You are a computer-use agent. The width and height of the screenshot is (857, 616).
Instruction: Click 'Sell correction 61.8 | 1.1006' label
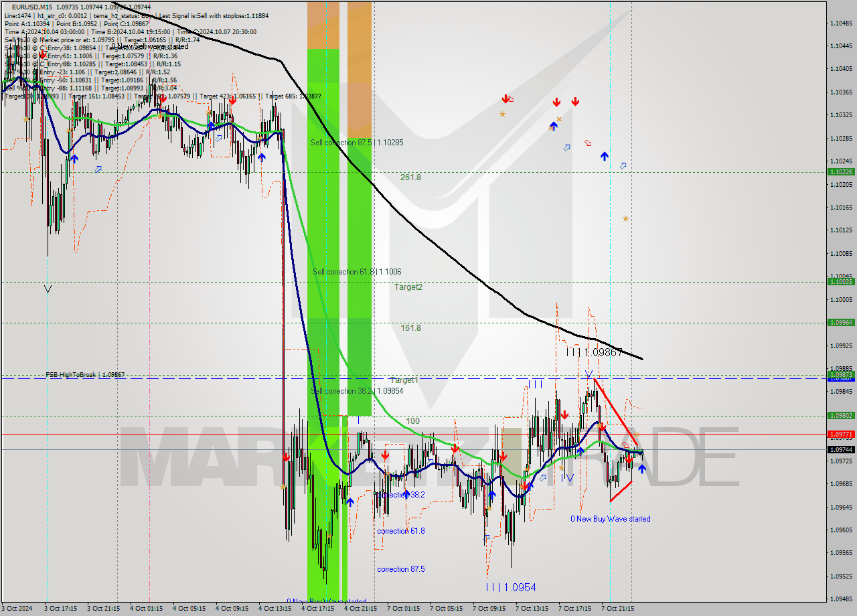[x=357, y=272]
